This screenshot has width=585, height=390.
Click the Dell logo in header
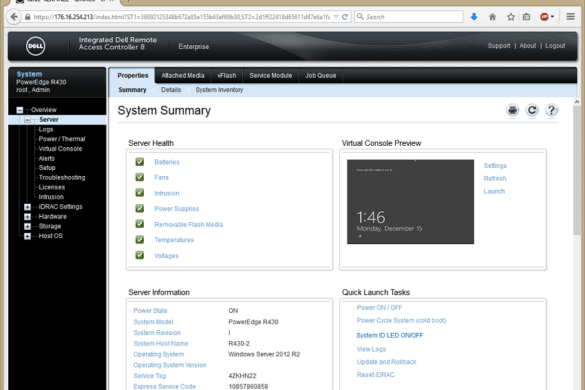click(35, 46)
